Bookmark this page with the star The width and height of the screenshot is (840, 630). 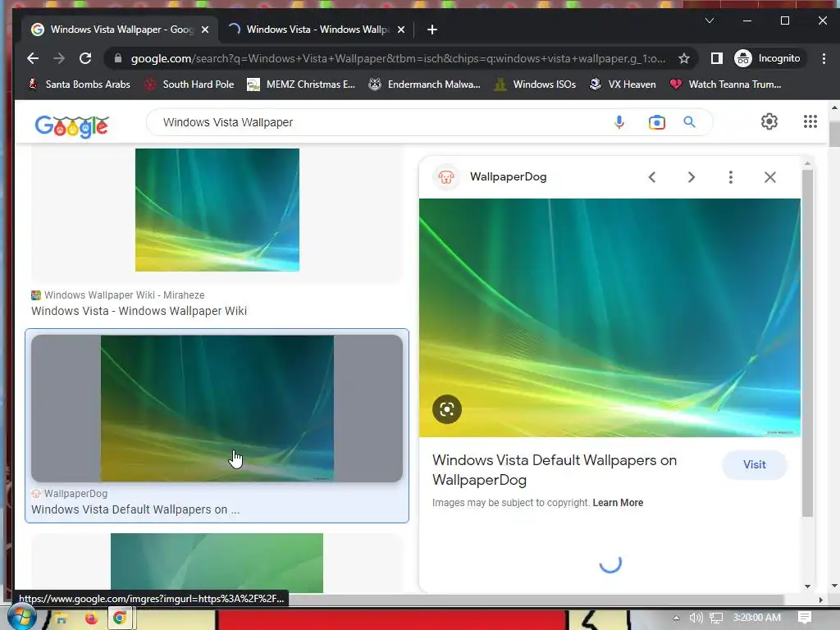click(x=683, y=58)
